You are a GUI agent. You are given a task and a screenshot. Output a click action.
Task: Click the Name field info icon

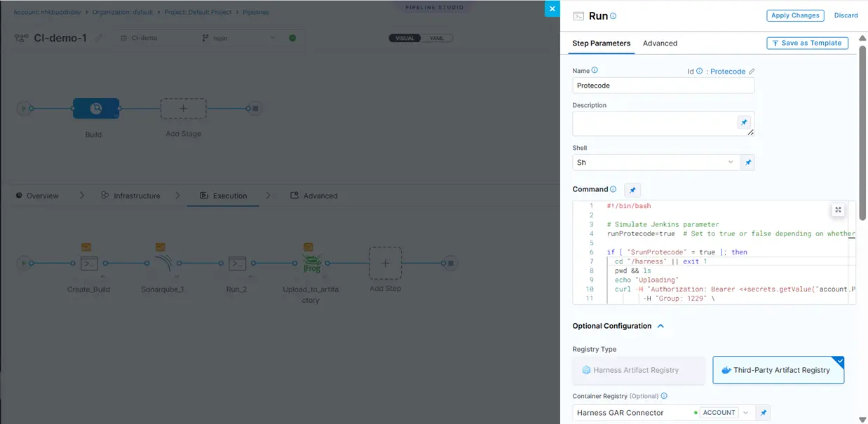click(x=595, y=70)
